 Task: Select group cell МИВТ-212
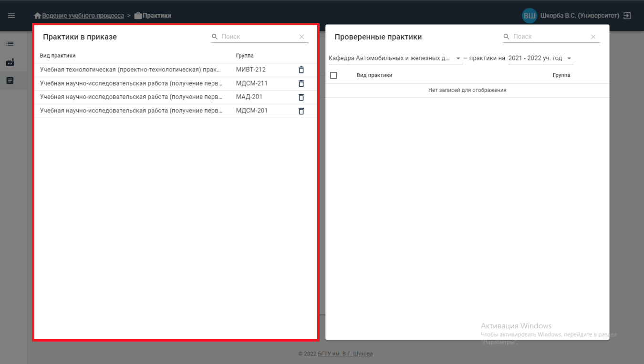[250, 70]
